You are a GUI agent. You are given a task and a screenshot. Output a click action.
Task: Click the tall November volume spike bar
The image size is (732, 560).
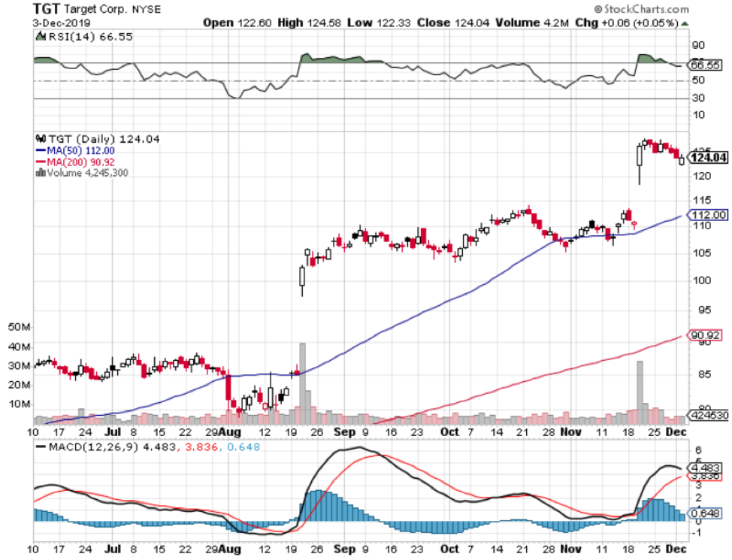pyautogui.click(x=640, y=391)
